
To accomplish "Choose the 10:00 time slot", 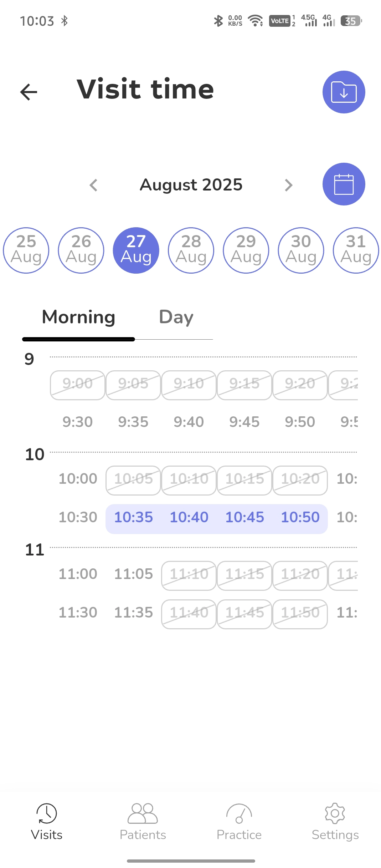I will point(78,479).
